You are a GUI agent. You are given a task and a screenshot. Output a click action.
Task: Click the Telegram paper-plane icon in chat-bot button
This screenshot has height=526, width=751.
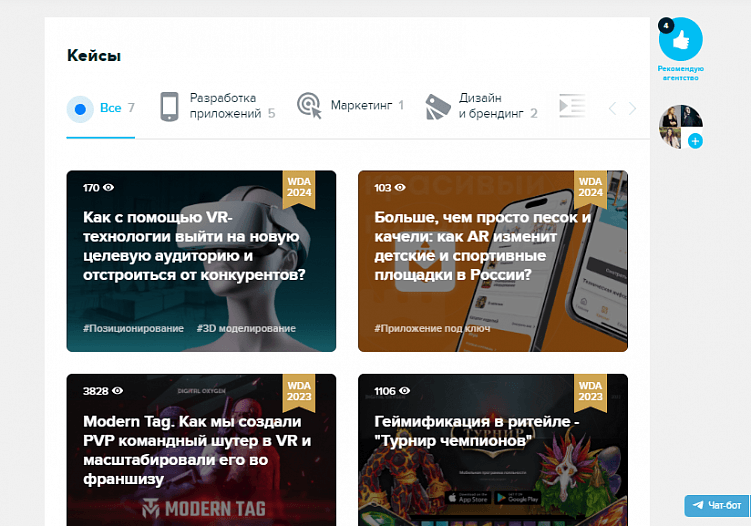698,505
